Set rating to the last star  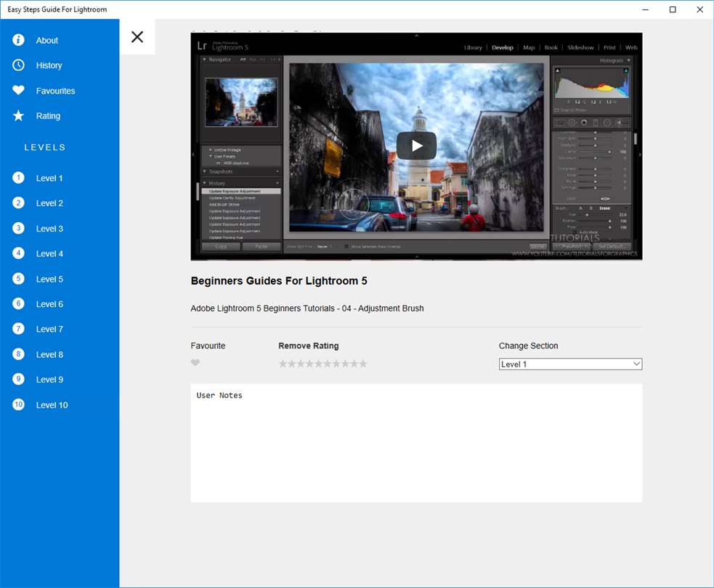click(363, 364)
